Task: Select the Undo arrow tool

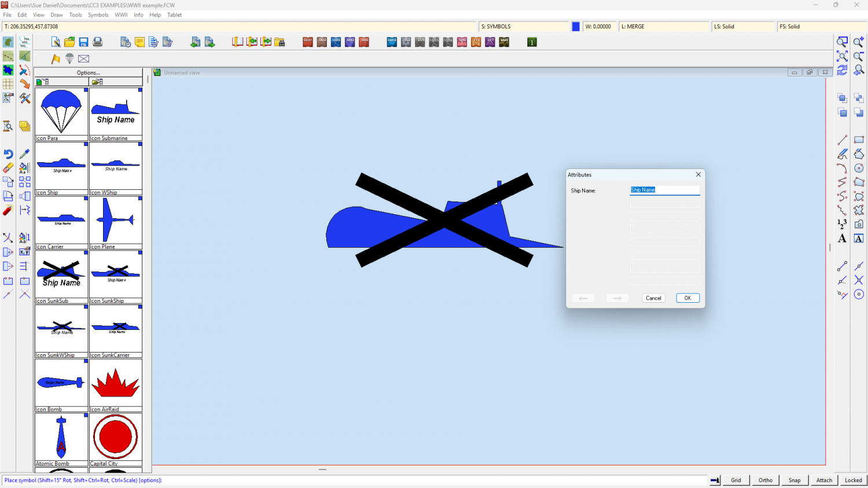Action: coord(8,154)
